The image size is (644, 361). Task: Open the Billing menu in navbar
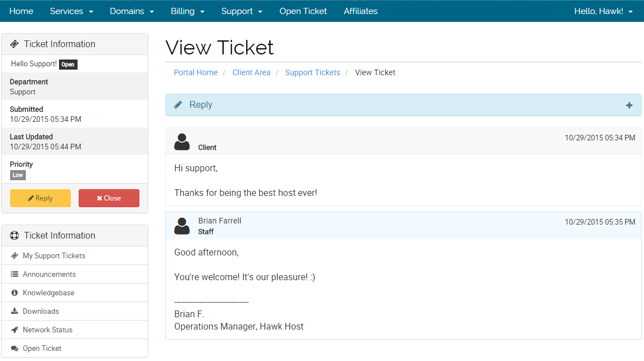[187, 11]
